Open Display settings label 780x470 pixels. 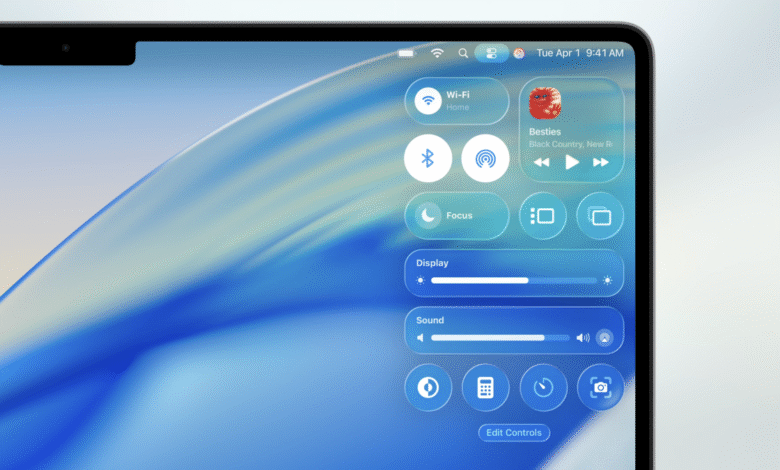tap(432, 263)
